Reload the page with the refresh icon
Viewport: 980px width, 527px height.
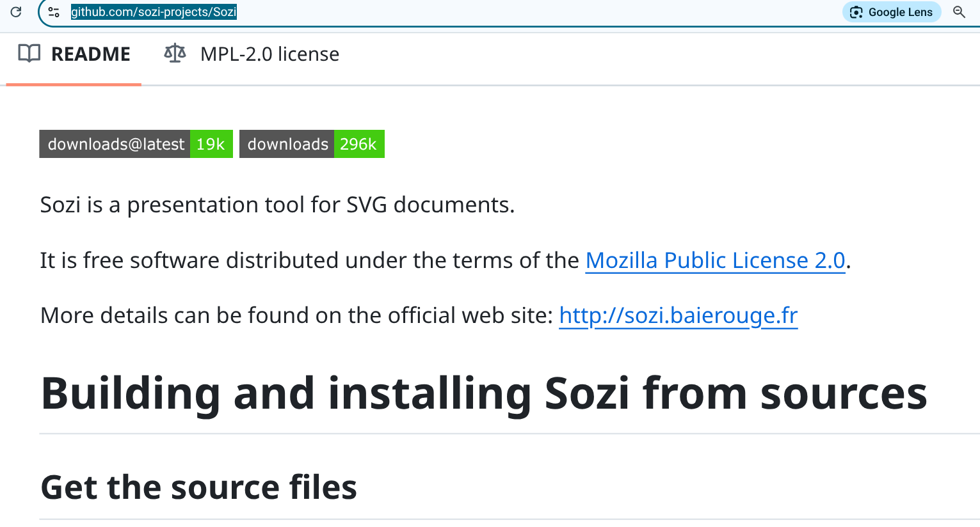16,12
